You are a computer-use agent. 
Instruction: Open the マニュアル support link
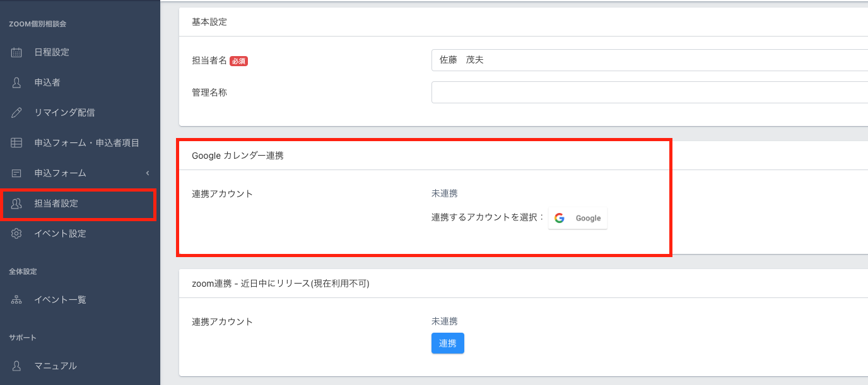point(56,365)
